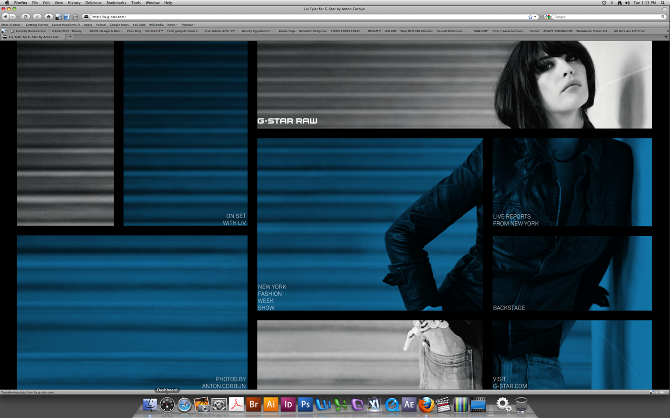
Task: Open System Preferences gear in the dock
Action: [x=503, y=404]
